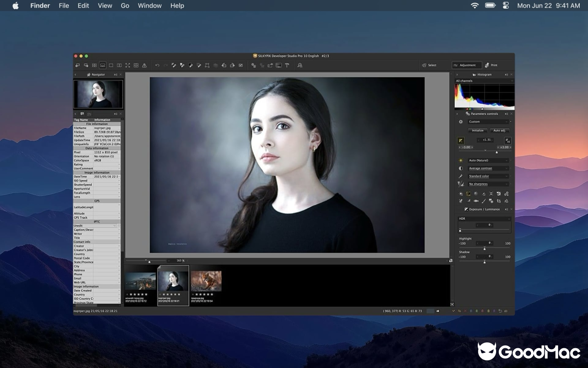Open the Window menu

[x=150, y=6]
